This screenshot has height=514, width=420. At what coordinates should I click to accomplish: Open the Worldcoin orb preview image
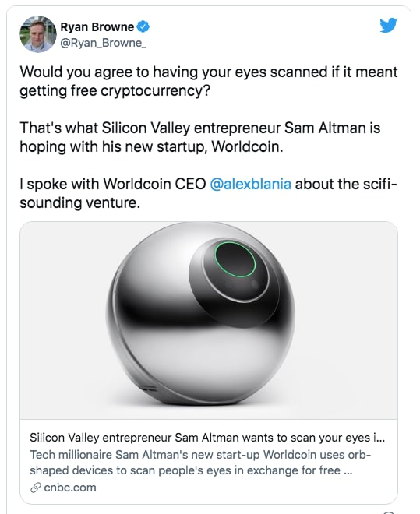[209, 320]
